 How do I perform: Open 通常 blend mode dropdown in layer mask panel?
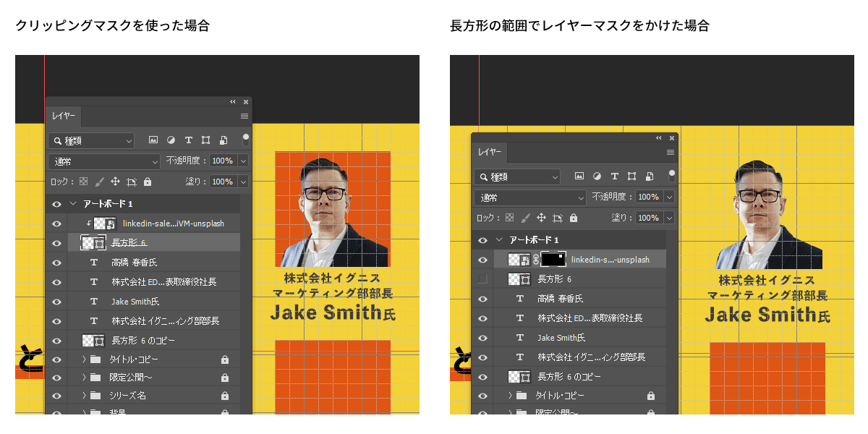coord(530,197)
